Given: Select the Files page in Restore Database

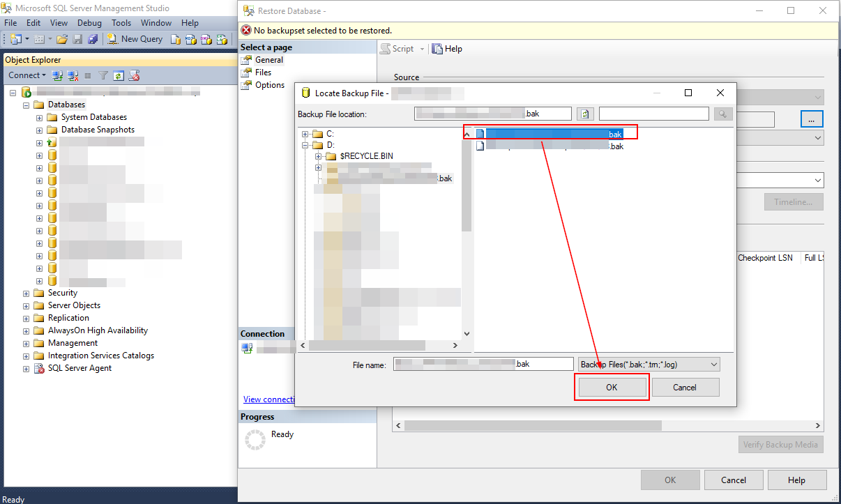Looking at the screenshot, I should tap(263, 72).
